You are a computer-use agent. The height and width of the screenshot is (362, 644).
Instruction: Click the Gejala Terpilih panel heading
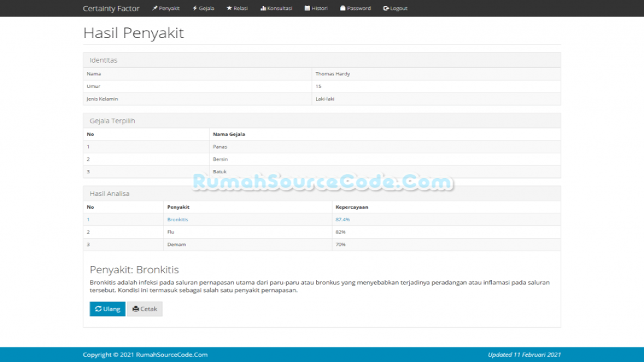click(112, 121)
